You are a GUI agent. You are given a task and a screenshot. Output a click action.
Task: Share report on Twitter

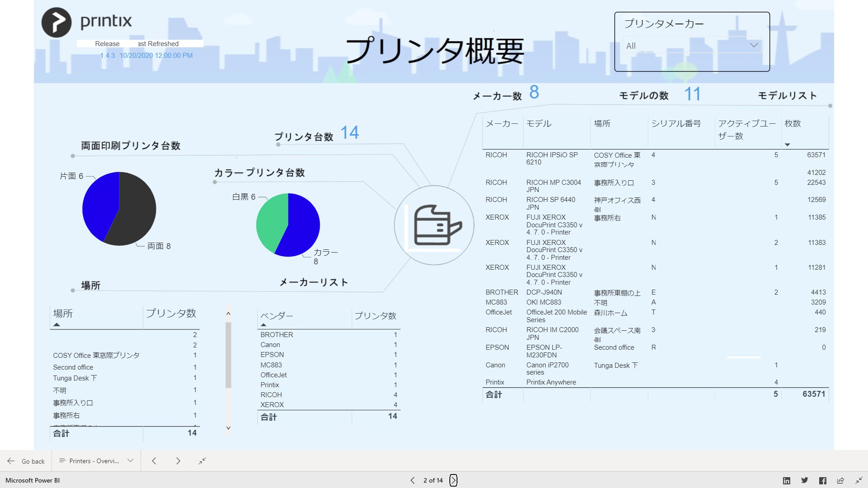[x=805, y=481]
